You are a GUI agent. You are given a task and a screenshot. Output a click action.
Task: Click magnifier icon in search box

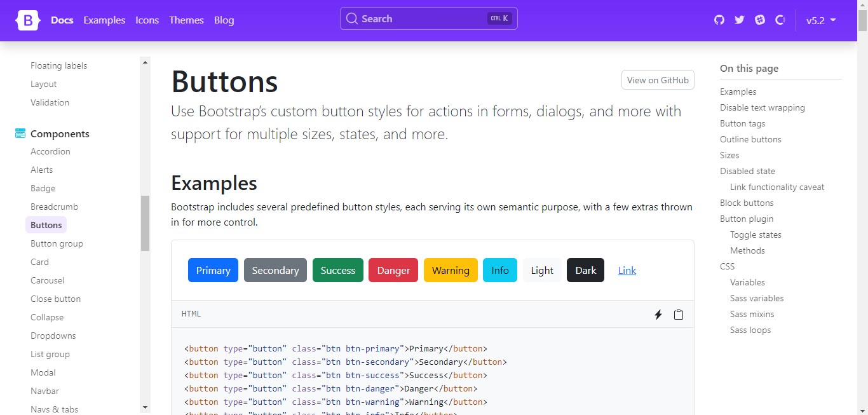pyautogui.click(x=352, y=18)
